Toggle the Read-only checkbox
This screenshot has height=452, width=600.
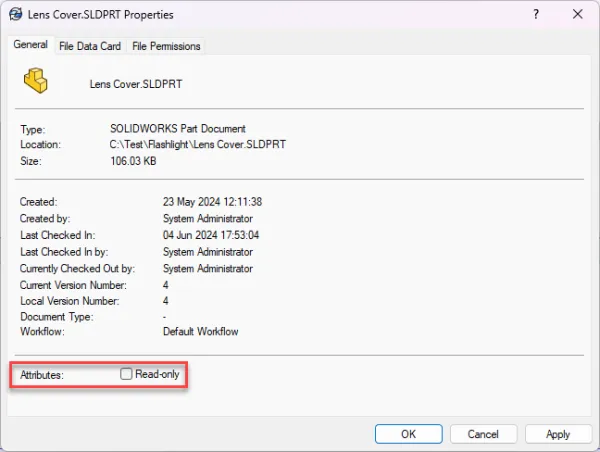[126, 374]
